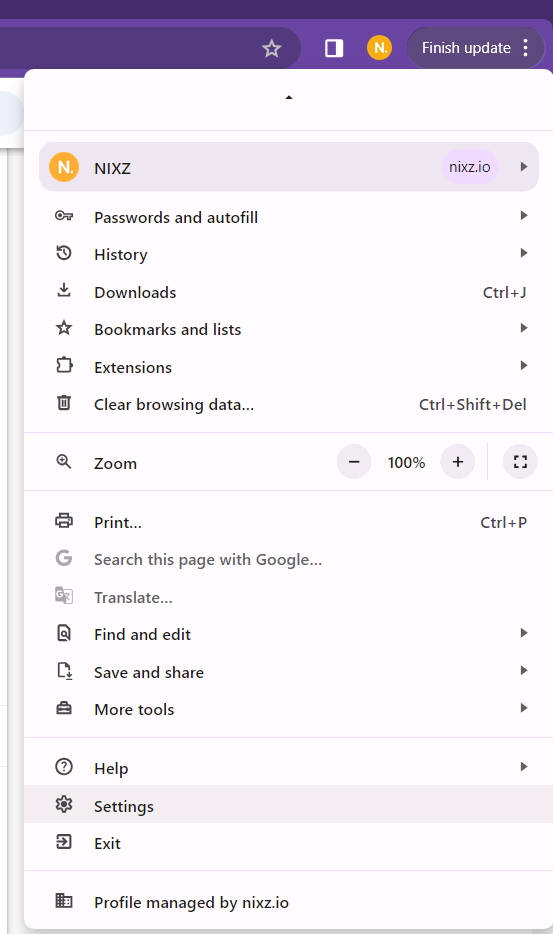Decrease zoom with the minus button
The image size is (553, 934).
tap(354, 462)
